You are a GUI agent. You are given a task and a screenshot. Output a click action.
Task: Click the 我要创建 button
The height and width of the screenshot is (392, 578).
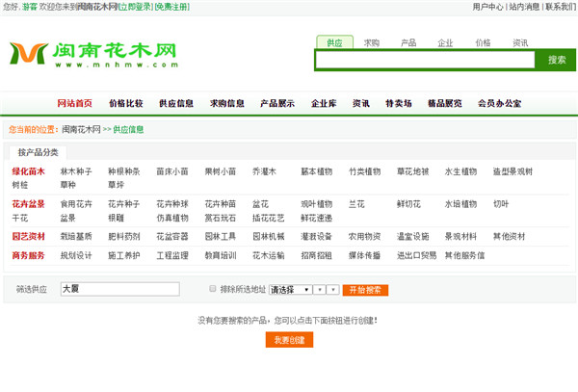289,340
